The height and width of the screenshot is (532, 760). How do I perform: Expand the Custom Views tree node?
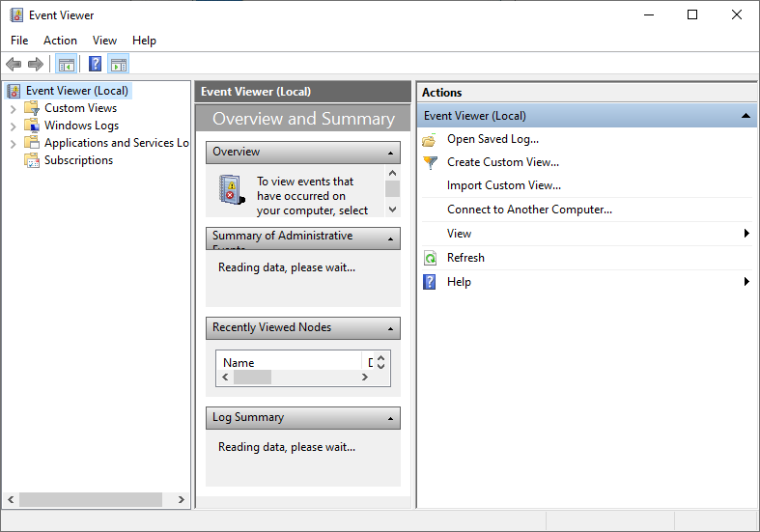pos(14,108)
